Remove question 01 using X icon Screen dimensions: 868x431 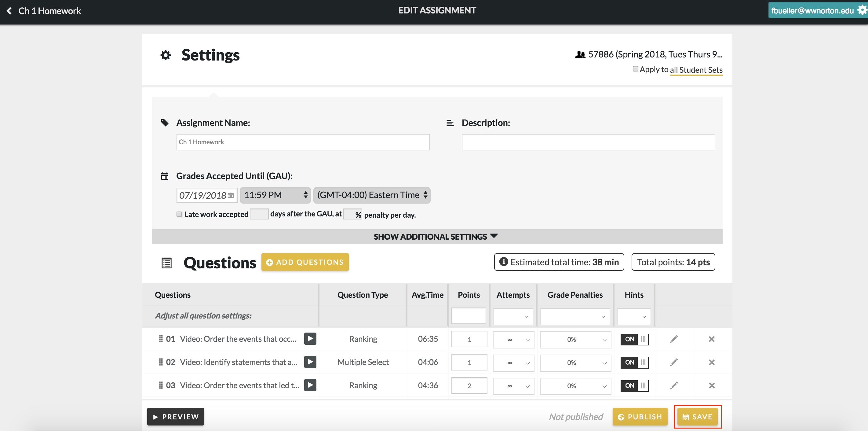tap(711, 339)
